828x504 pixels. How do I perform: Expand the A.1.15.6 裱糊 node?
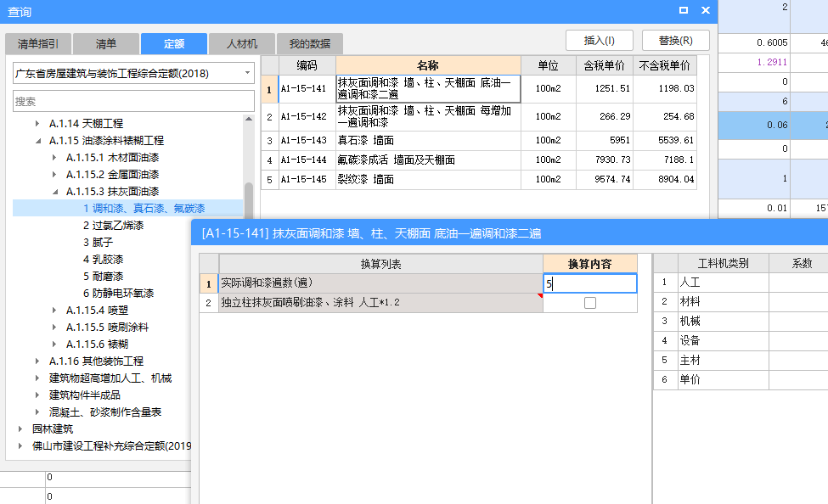[54, 344]
